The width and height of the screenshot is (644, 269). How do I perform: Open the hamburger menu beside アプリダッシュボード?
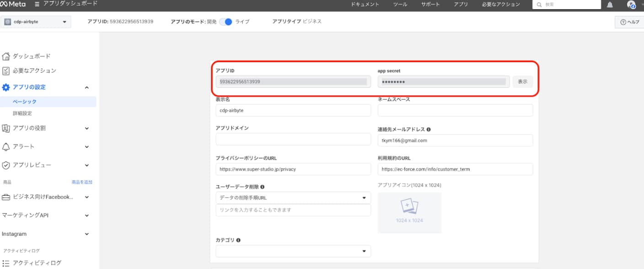tap(37, 4)
